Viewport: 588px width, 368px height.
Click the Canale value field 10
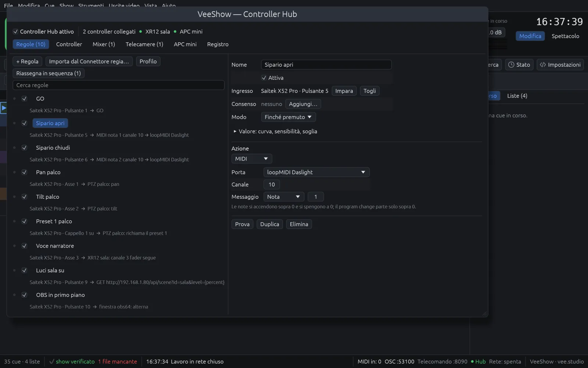272,185
